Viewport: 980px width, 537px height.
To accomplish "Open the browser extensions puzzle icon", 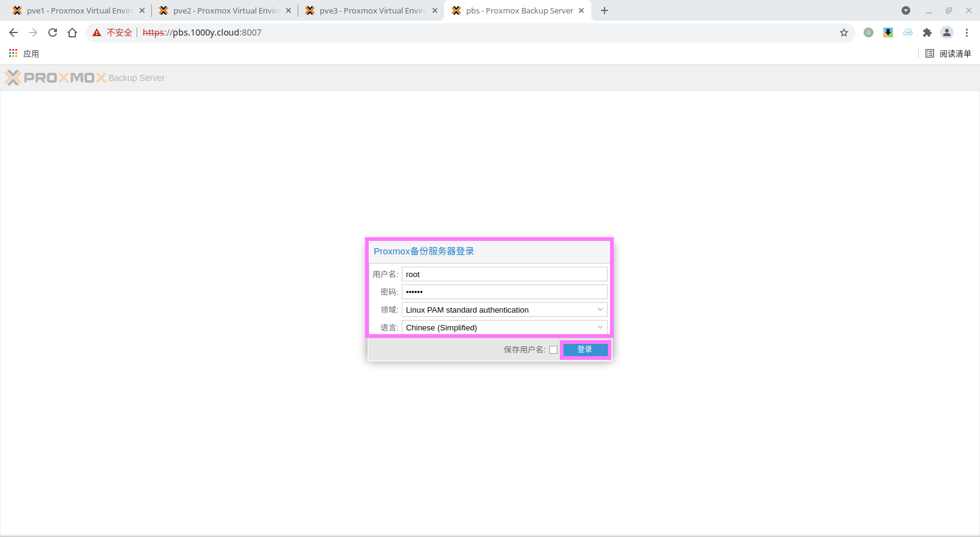I will tap(927, 32).
